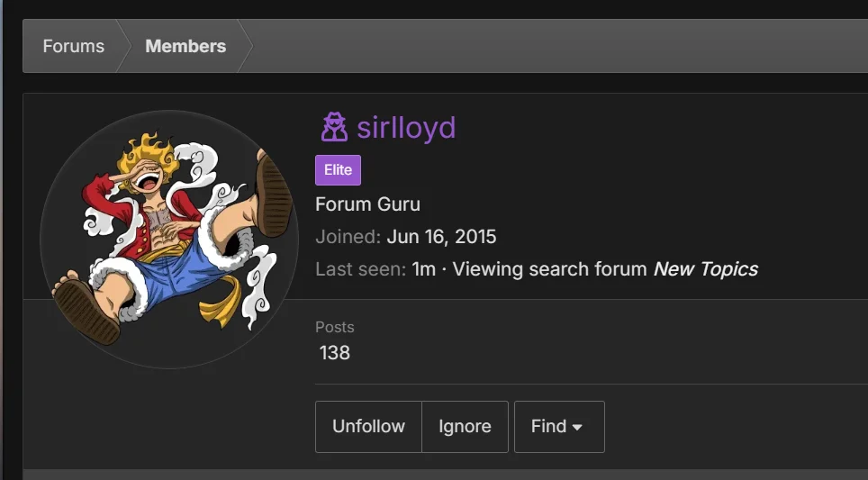Click the sirlloyd username heading
The width and height of the screenshot is (868, 480).
pyautogui.click(x=406, y=128)
